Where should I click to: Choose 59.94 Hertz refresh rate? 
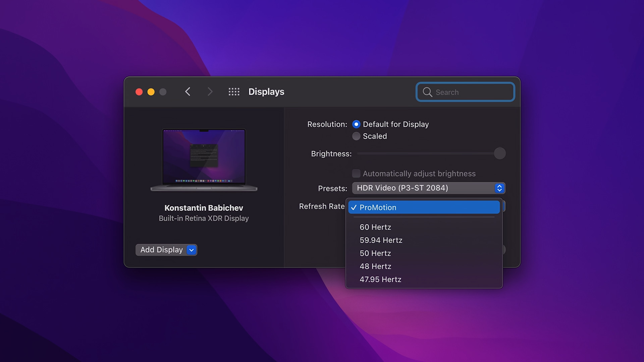pos(381,240)
